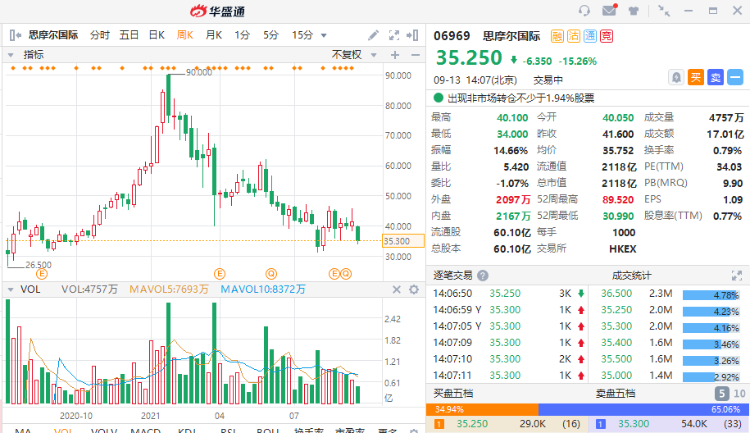This screenshot has width=750, height=433.
Task: Click the MAVOL10:8372万 legend label
Action: tap(263, 289)
